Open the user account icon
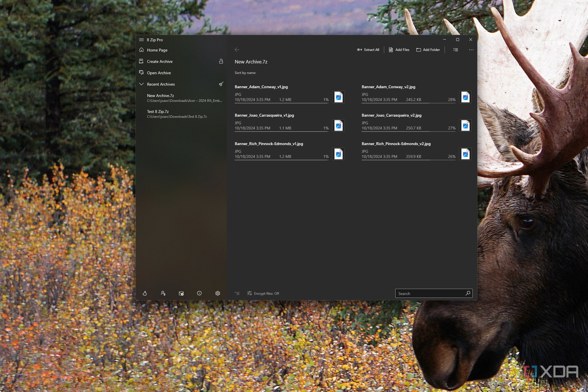 click(163, 293)
